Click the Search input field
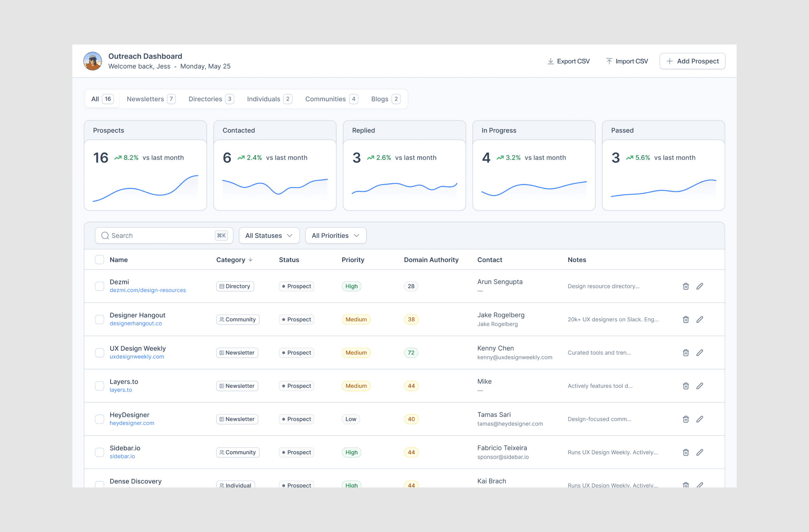 (164, 236)
